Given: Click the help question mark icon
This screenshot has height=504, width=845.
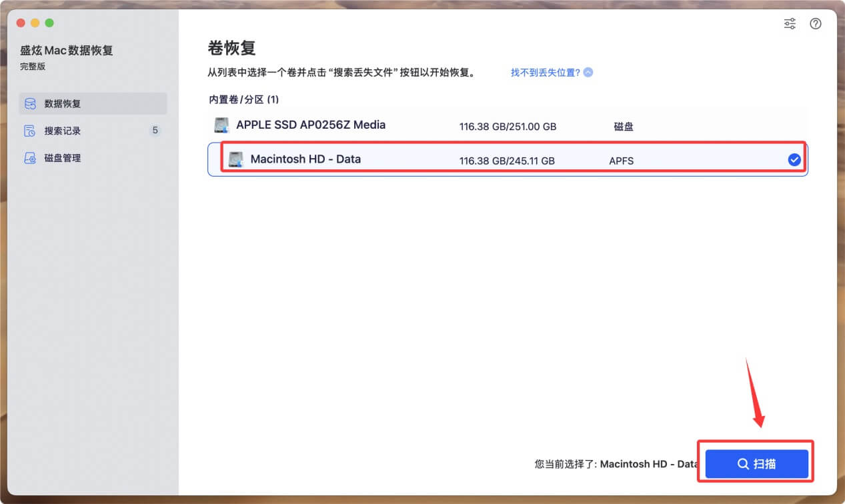Looking at the screenshot, I should [815, 23].
